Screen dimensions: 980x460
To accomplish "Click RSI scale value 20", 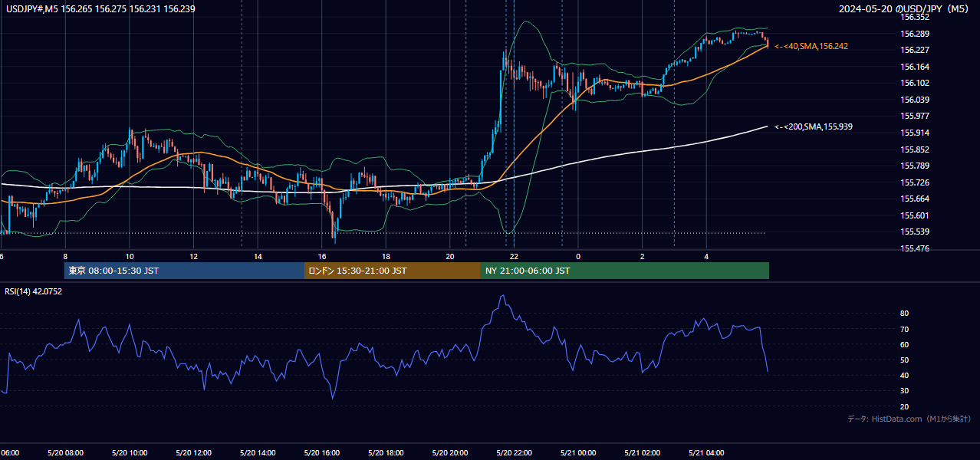I will click(x=905, y=406).
